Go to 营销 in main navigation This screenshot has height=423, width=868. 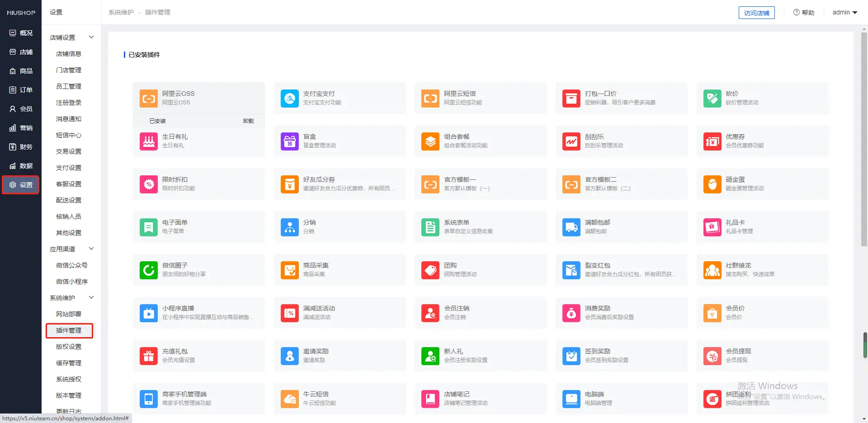21,128
